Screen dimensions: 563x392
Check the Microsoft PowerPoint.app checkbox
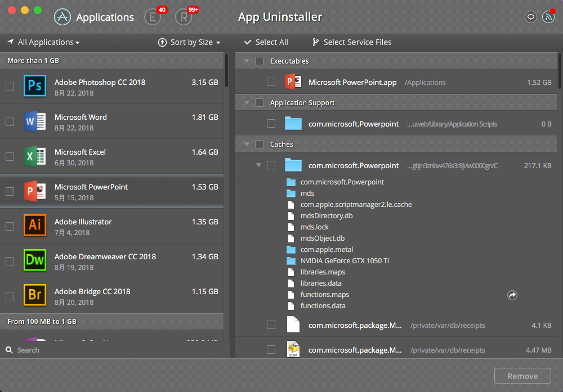point(271,82)
